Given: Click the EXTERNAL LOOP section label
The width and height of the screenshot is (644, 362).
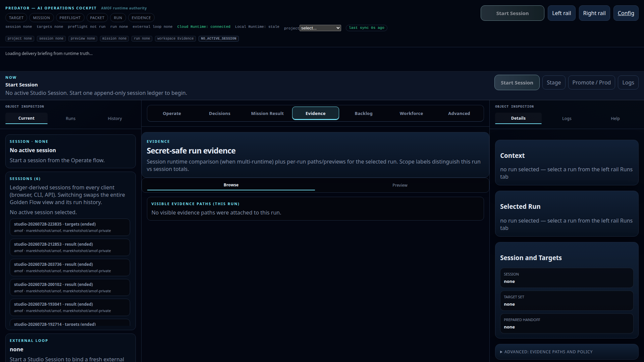Looking at the screenshot, I should pos(29,341).
